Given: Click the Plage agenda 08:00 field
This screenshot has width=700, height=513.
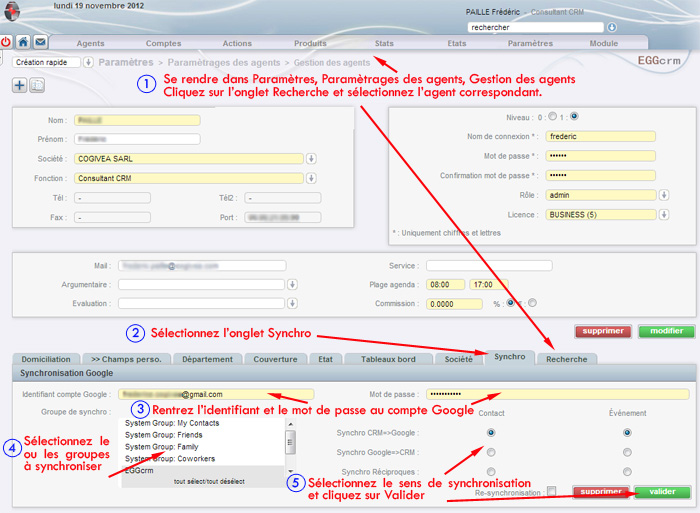Looking at the screenshot, I should pyautogui.click(x=445, y=284).
